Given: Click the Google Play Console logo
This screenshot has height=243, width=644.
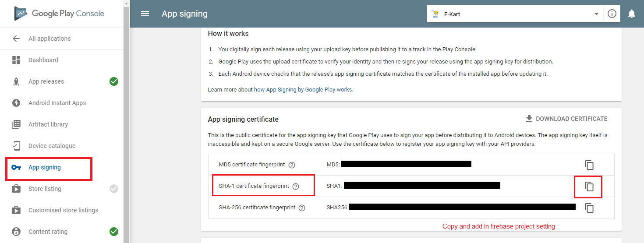Looking at the screenshot, I should (x=59, y=14).
